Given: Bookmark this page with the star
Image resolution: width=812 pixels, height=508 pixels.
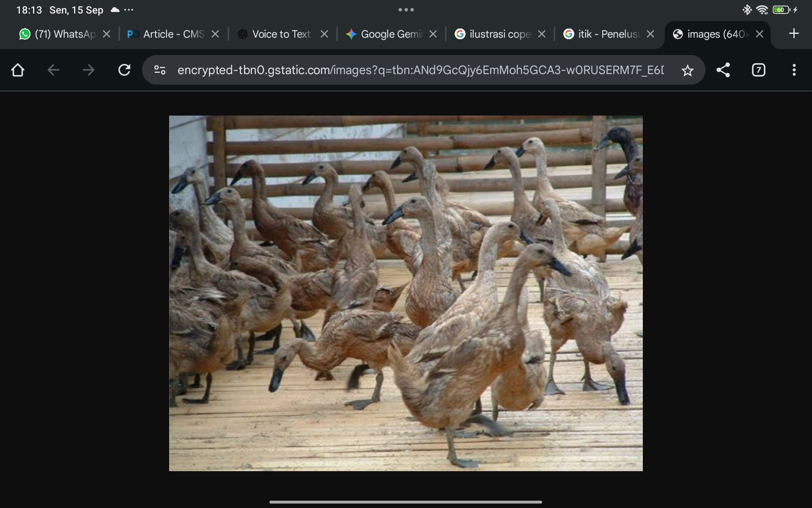Looking at the screenshot, I should (x=688, y=70).
